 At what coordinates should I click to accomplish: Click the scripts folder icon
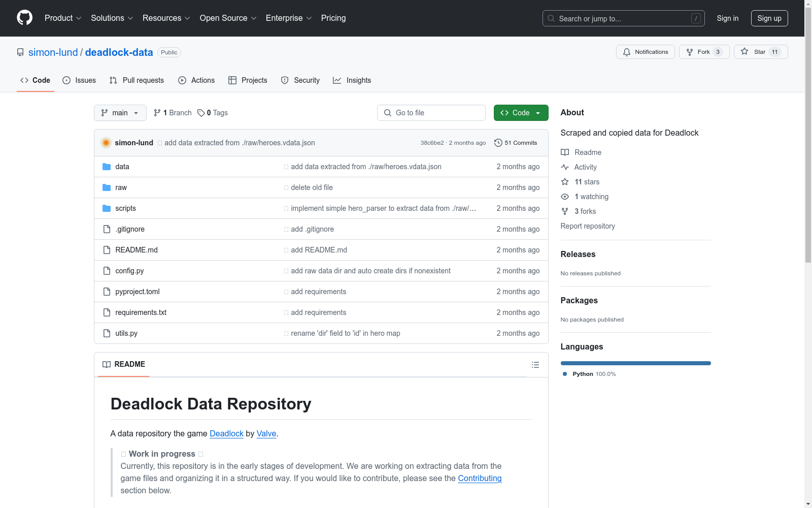point(107,208)
